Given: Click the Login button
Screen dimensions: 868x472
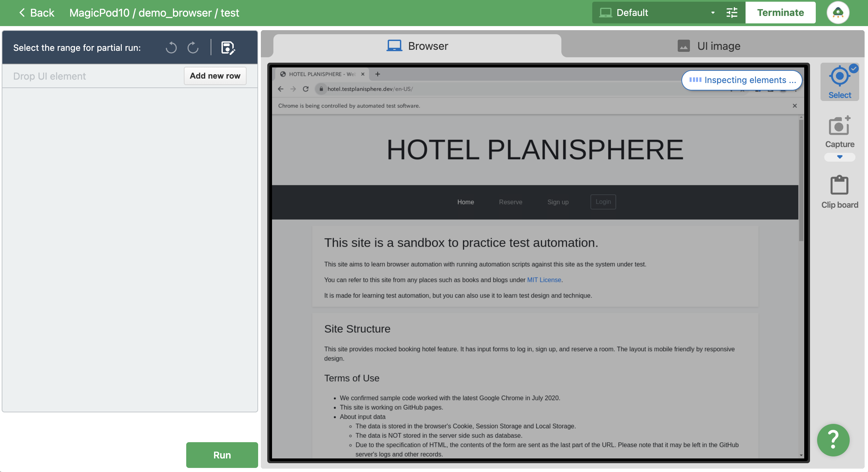Looking at the screenshot, I should (603, 202).
